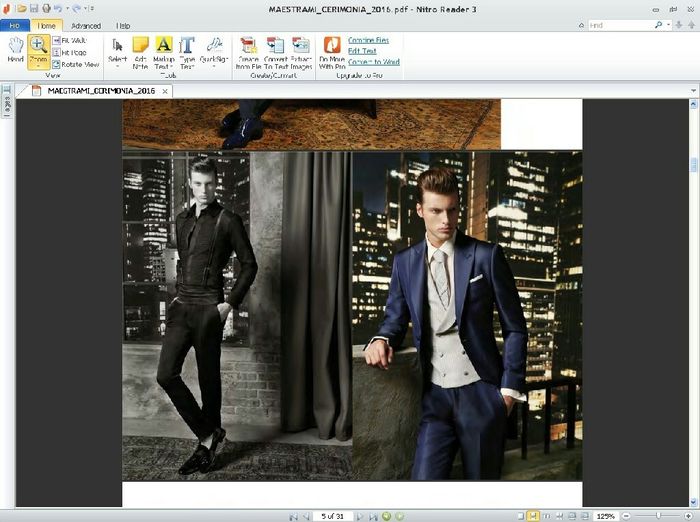Click the Extract Images icon
Screen dimensions: 700x522
coord(301,50)
